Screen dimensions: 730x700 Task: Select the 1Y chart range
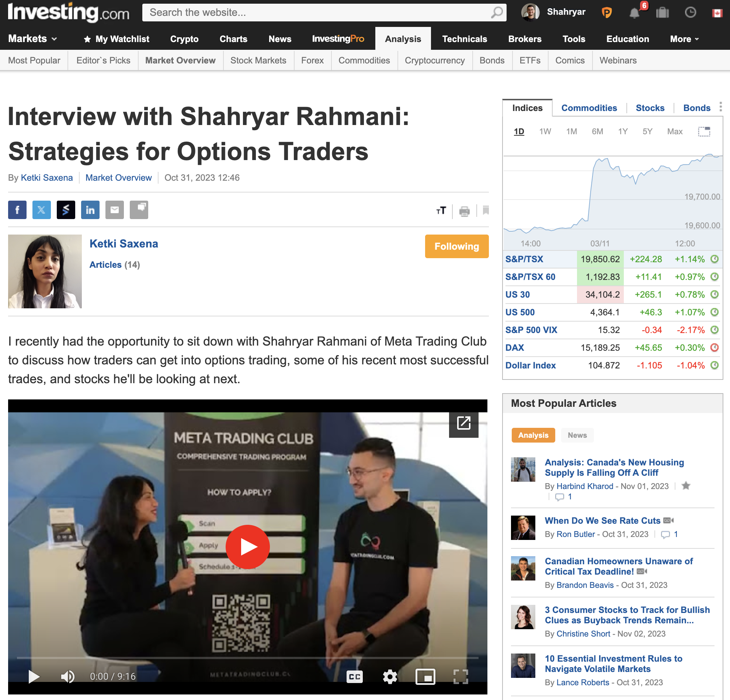pyautogui.click(x=623, y=132)
